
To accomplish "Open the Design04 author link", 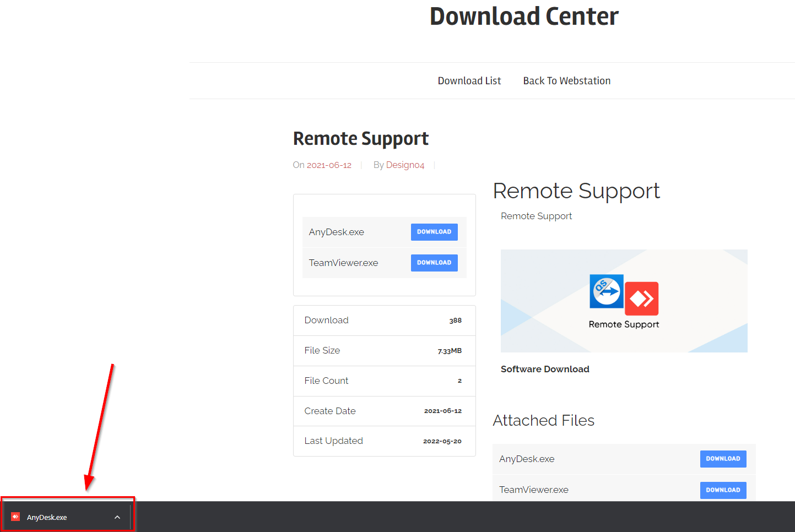I will 405,165.
